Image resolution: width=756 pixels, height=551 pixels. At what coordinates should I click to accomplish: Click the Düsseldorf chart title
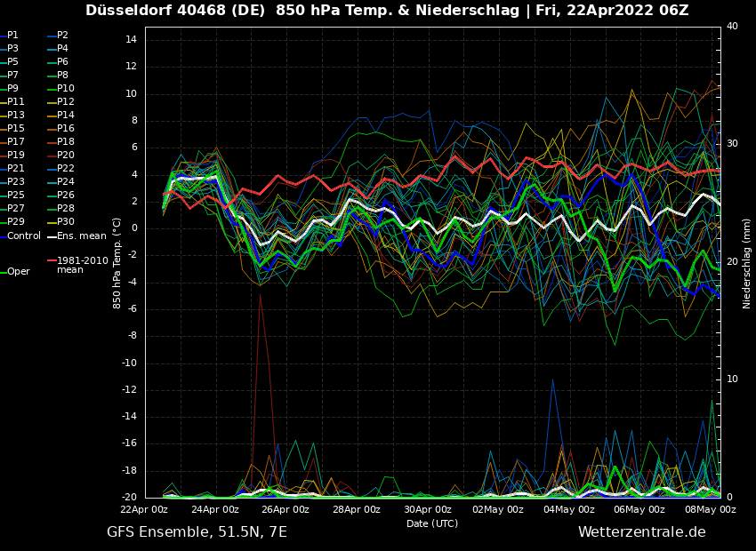(x=387, y=11)
